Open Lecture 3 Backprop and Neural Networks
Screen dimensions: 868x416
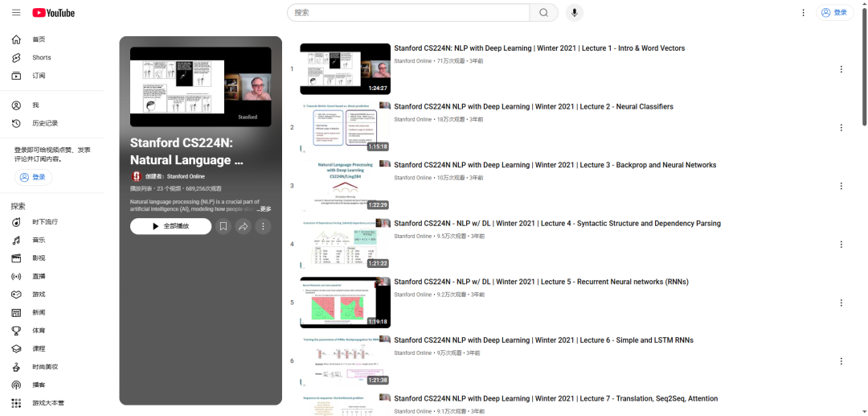[x=555, y=165]
